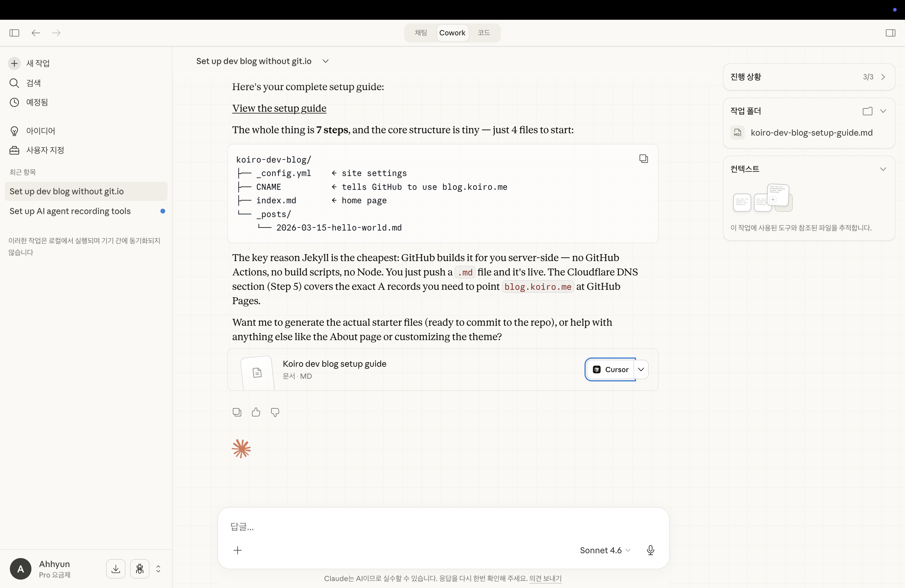Open the View the setup guide link
Image resolution: width=905 pixels, height=588 pixels.
coord(279,108)
